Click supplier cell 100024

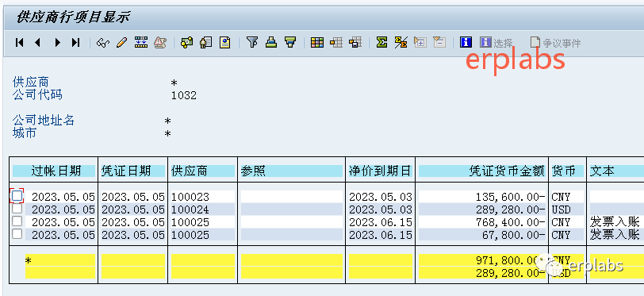[202, 210]
